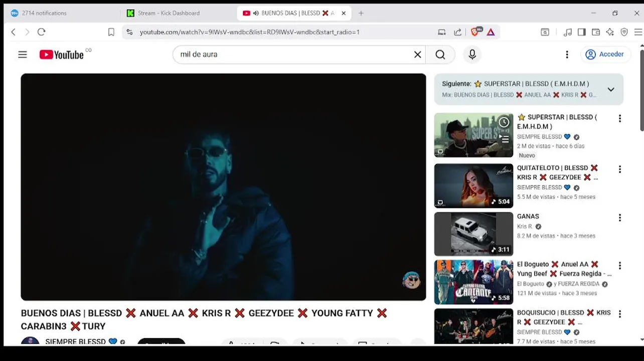Click '121 M de vistas • hace 3 meses'
The width and height of the screenshot is (644, 361).
pyautogui.click(x=557, y=293)
